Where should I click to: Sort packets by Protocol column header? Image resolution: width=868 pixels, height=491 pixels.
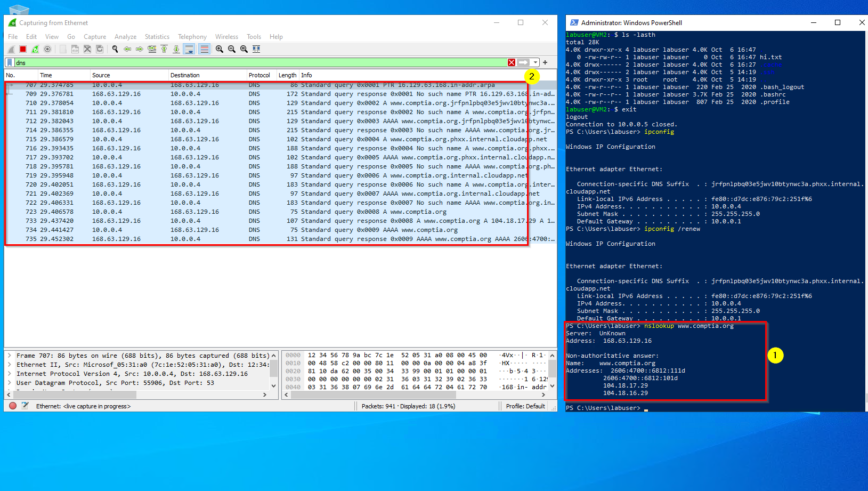[261, 75]
